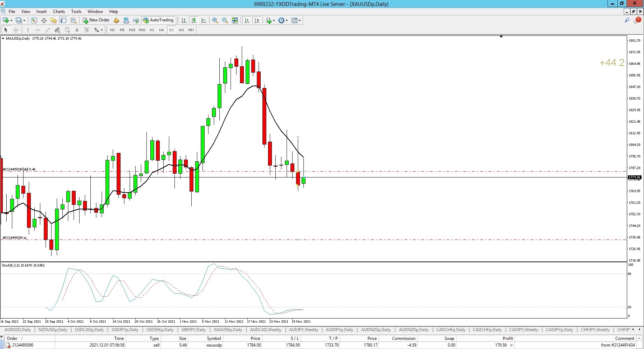This screenshot has width=644, height=349.
Task: Open the periods clock dropdown
Action: pyautogui.click(x=283, y=20)
